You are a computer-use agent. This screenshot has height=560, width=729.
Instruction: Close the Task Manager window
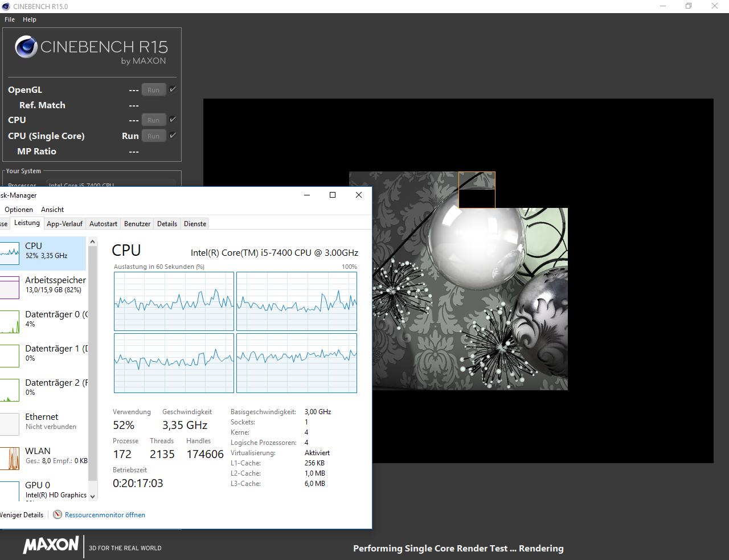click(x=359, y=195)
